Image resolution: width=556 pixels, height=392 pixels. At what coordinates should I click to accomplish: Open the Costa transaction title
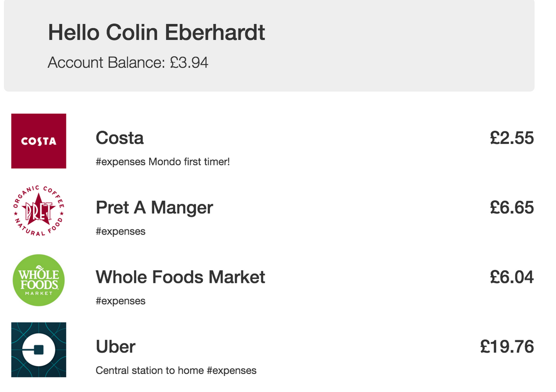[x=119, y=138]
